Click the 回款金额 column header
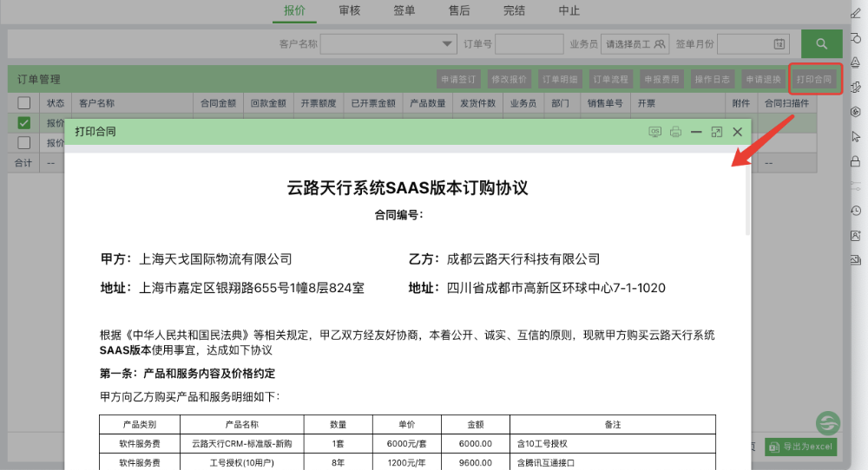This screenshot has width=868, height=470. [268, 103]
